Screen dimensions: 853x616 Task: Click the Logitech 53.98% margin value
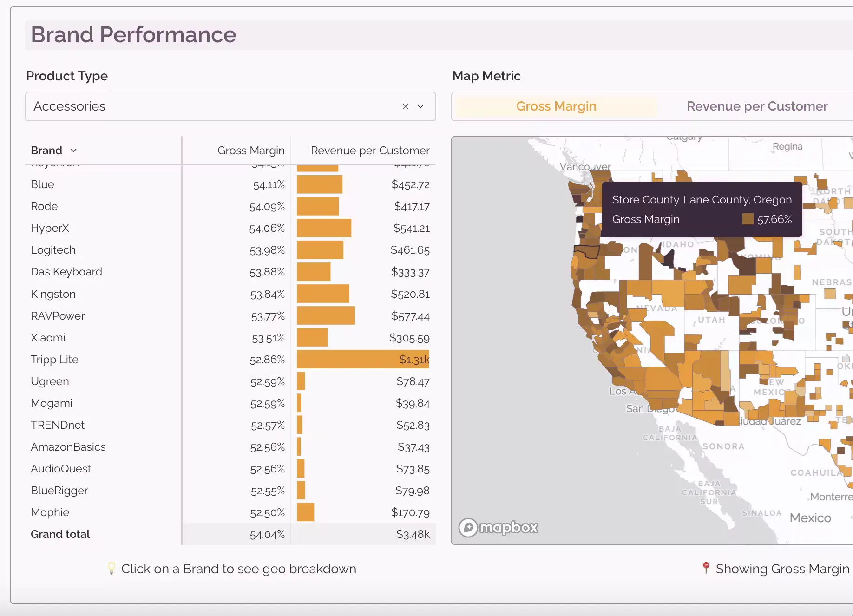coord(267,250)
